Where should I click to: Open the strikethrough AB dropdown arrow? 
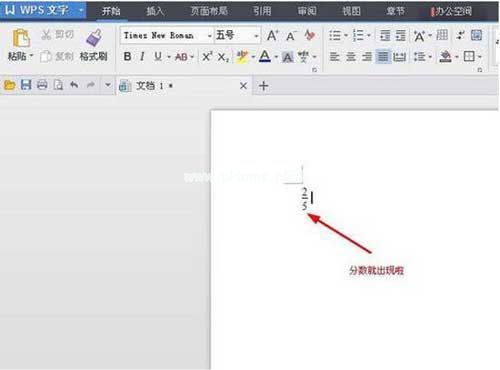pos(192,57)
